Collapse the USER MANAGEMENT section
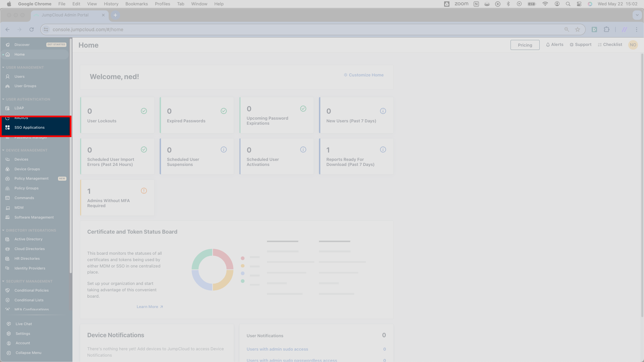The height and width of the screenshot is (362, 644). [3, 67]
